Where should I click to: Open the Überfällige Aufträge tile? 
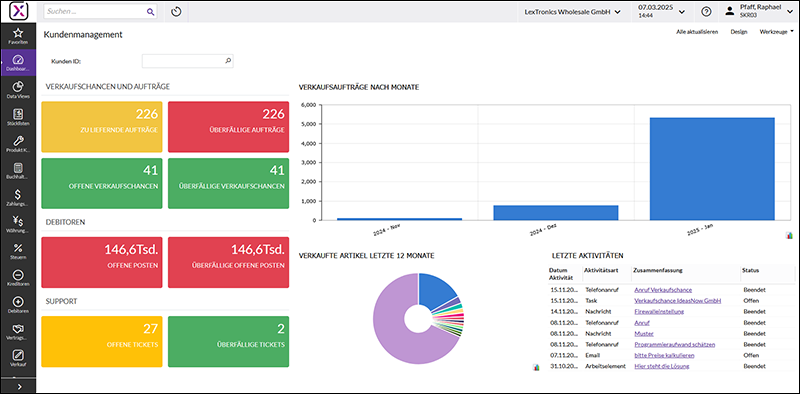point(228,127)
